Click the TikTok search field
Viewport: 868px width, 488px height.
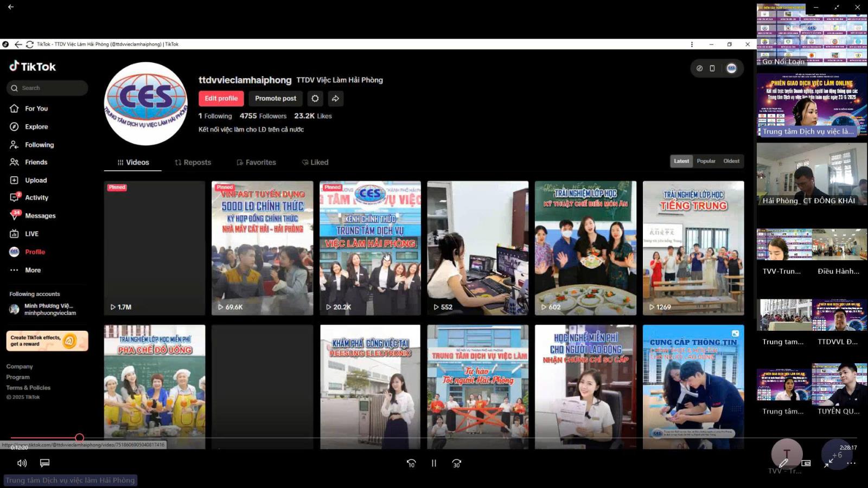[47, 88]
